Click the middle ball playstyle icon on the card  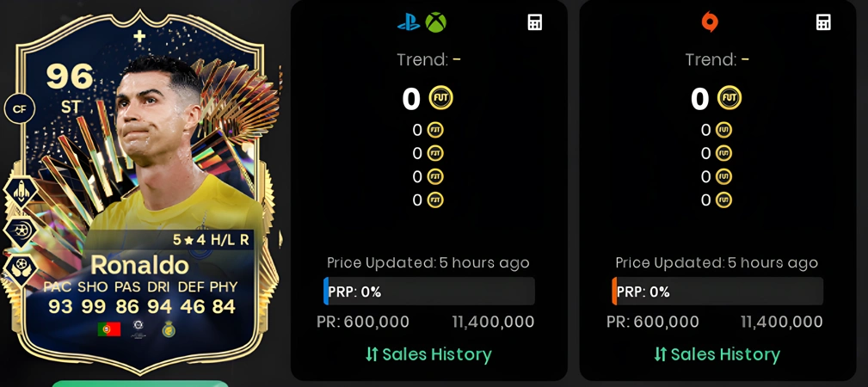[21, 231]
